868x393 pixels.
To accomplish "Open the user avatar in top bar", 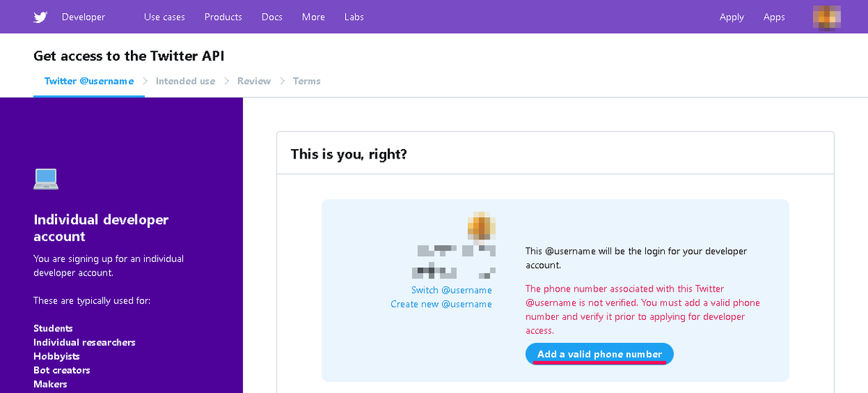I will point(827,17).
